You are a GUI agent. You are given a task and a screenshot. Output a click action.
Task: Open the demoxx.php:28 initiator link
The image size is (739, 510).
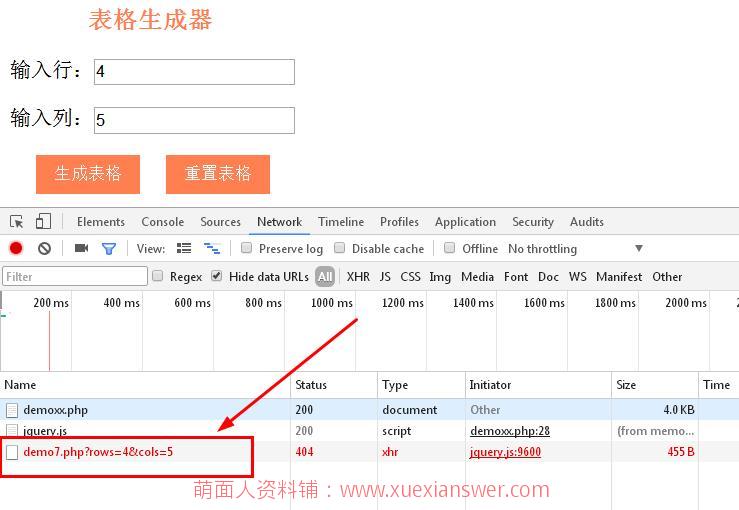(x=510, y=431)
